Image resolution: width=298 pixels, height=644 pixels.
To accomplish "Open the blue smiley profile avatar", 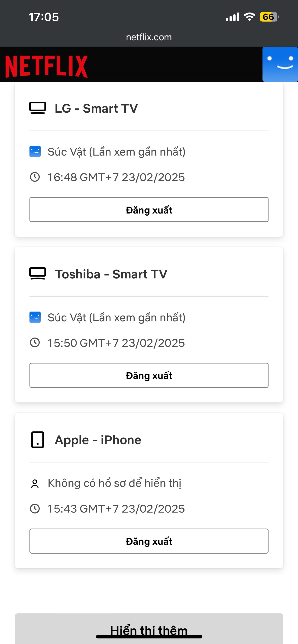I will [x=280, y=64].
